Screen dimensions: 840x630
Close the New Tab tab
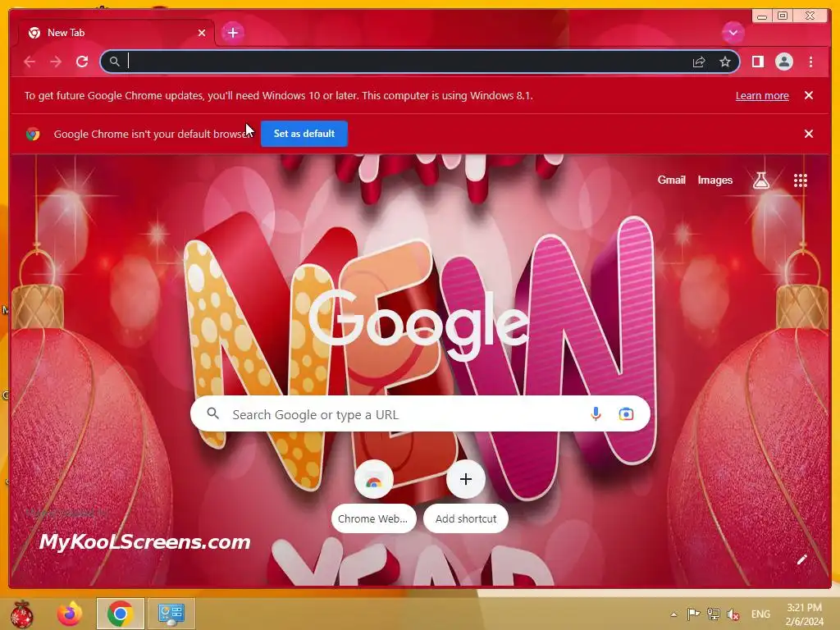[202, 33]
